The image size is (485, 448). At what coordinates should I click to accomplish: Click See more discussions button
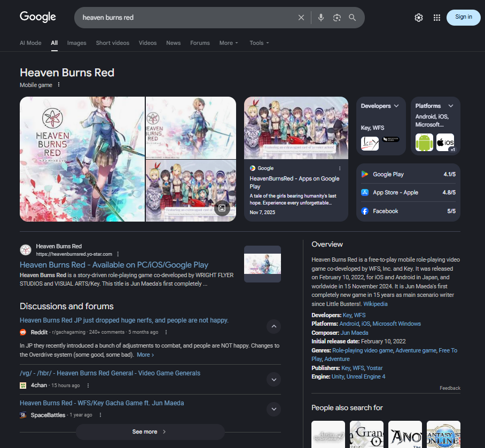pos(150,432)
